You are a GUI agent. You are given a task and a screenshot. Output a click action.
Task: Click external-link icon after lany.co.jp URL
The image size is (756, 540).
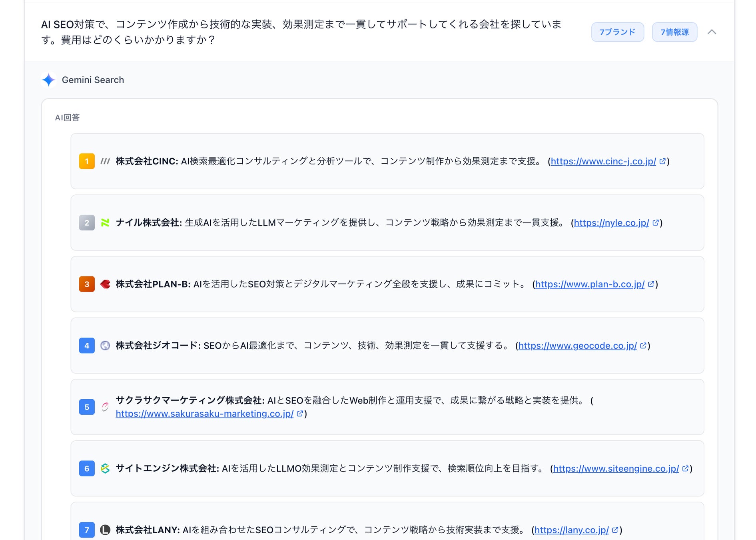615,530
